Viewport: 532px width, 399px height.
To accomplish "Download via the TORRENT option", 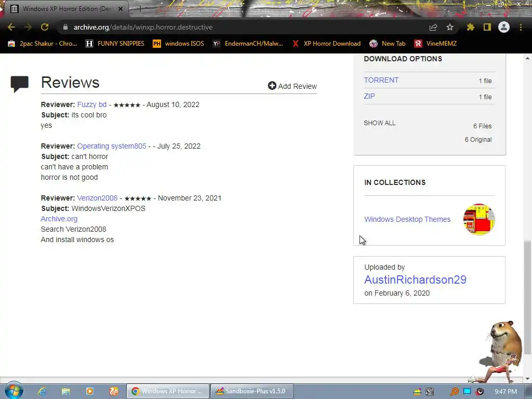I will point(381,80).
